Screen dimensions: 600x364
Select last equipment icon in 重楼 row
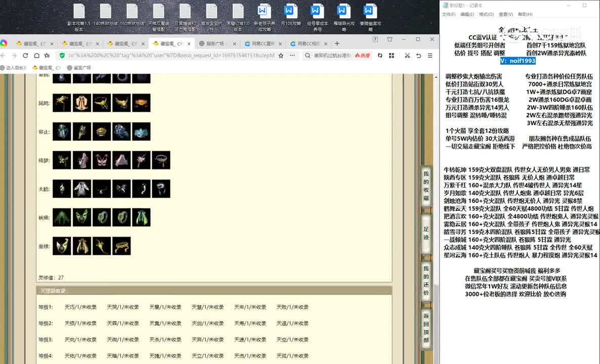(121, 246)
